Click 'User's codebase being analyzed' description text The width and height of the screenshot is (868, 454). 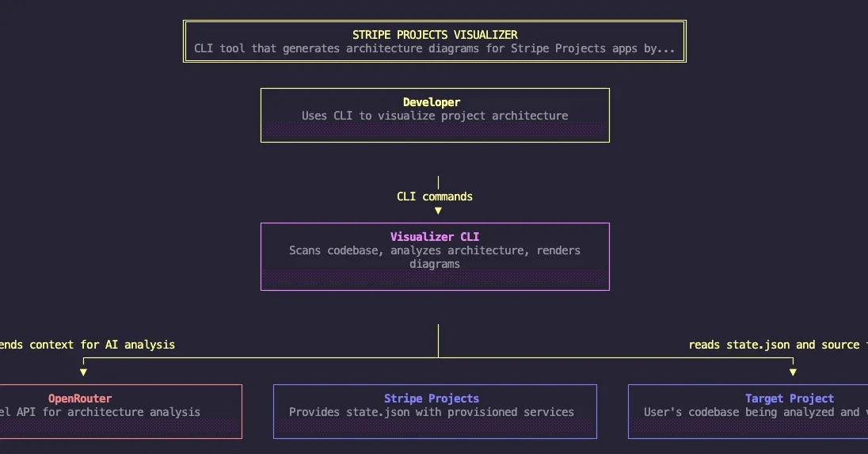(756, 412)
